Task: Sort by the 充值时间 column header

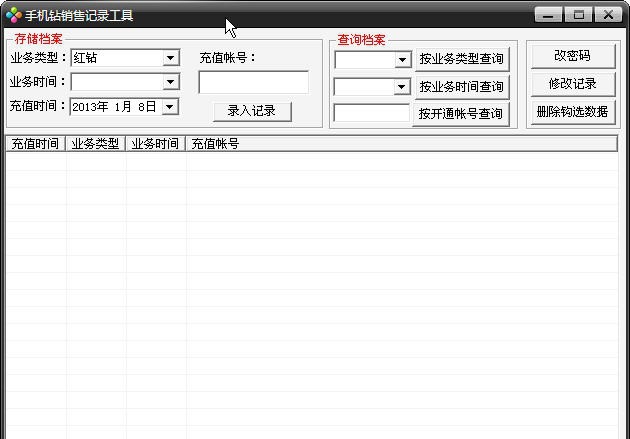Action: [x=36, y=144]
